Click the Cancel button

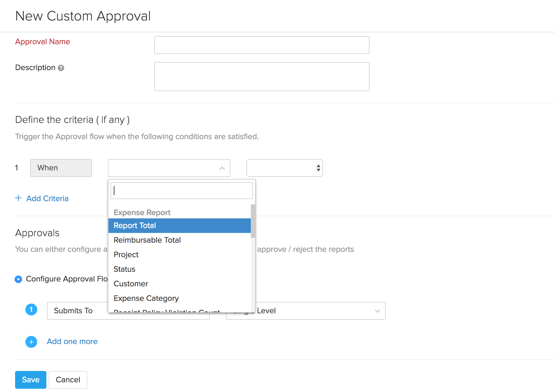click(x=68, y=380)
